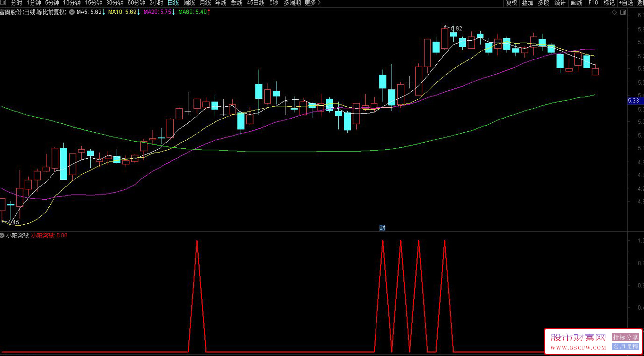Click the diamond icon above price axis
Viewport: 644px width, 356px height.
point(614,13)
